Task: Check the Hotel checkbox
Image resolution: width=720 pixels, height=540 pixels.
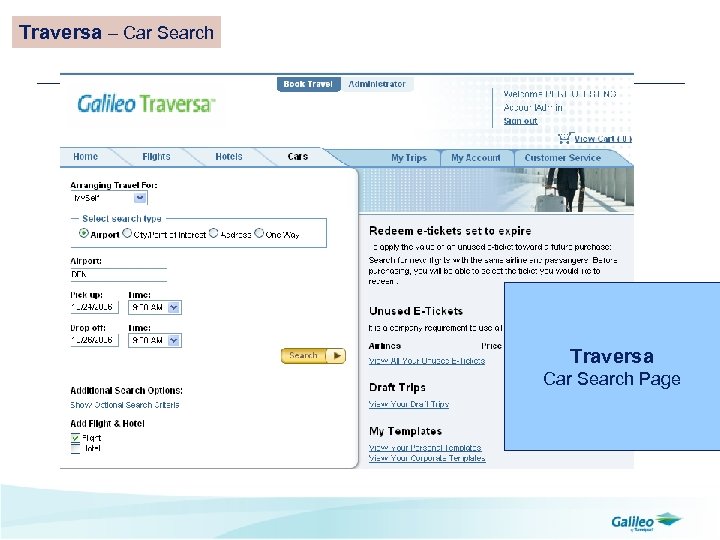Action: [x=76, y=449]
